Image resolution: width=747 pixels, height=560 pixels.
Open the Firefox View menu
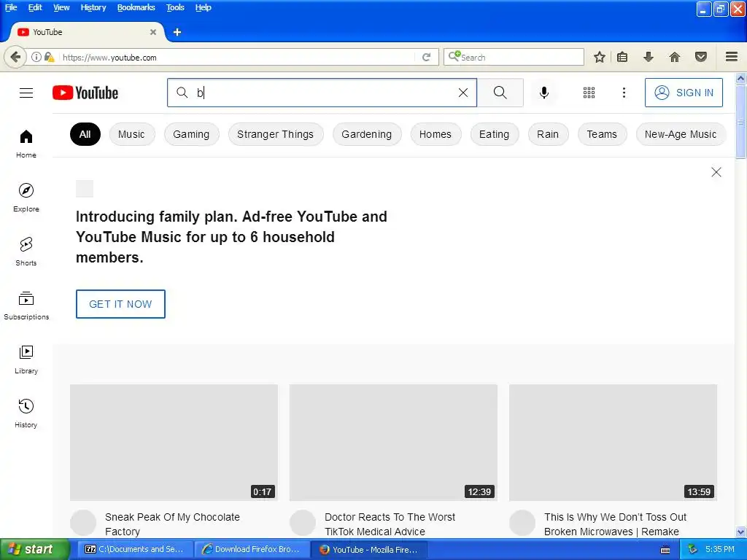coord(61,7)
